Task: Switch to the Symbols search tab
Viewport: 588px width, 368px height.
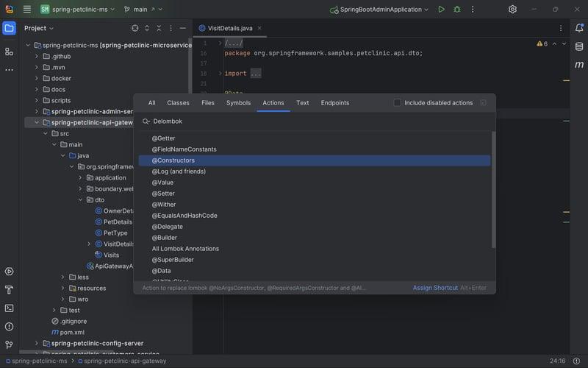Action: 238,102
